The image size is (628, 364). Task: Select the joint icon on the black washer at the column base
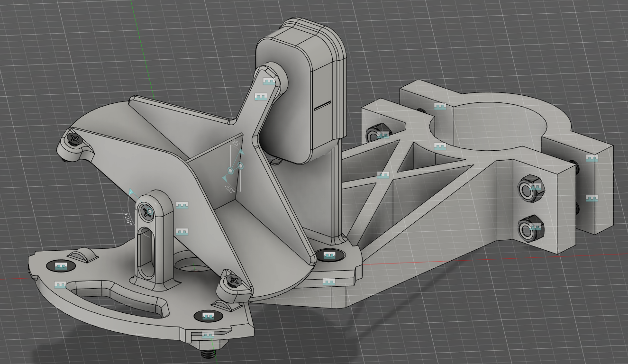pyautogui.click(x=330, y=255)
